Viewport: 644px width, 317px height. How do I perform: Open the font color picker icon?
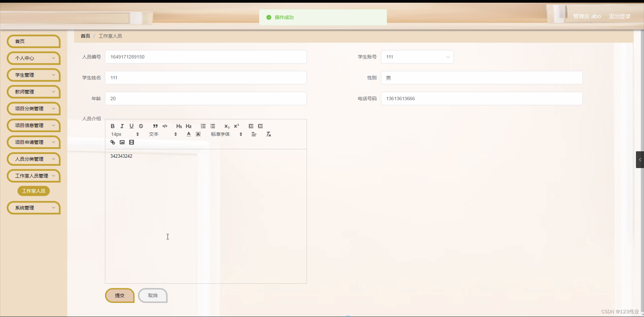(x=189, y=134)
